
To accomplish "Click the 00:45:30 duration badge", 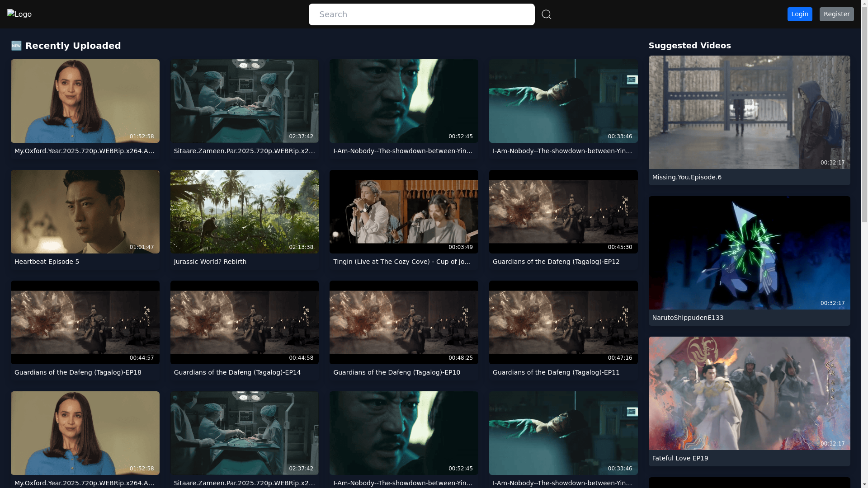I will [620, 247].
